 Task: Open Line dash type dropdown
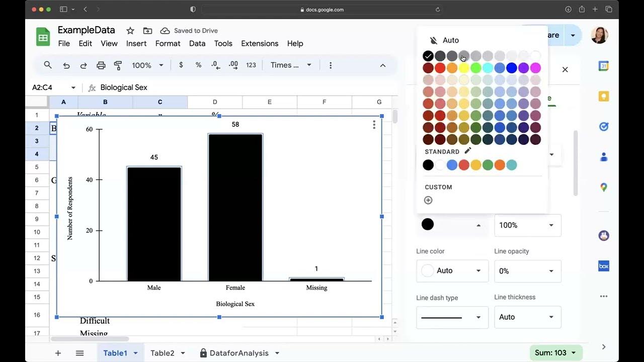452,317
